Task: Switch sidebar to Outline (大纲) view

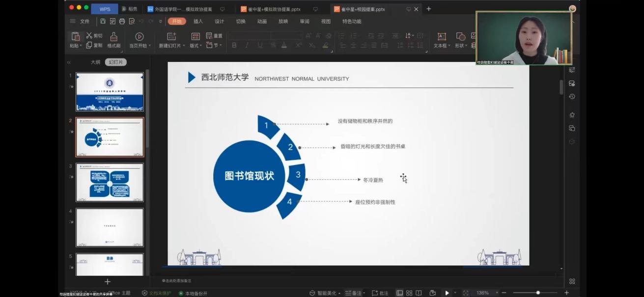Action: point(95,62)
